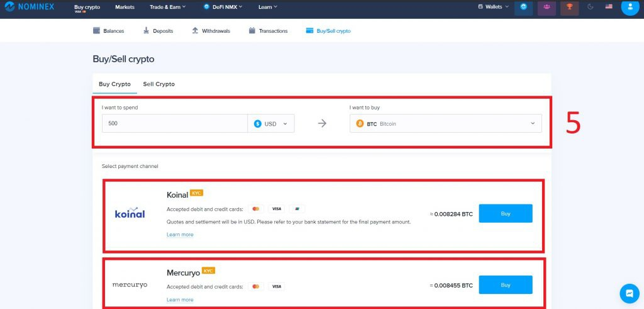Expand the Learn menu
The height and width of the screenshot is (309, 644).
[268, 7]
